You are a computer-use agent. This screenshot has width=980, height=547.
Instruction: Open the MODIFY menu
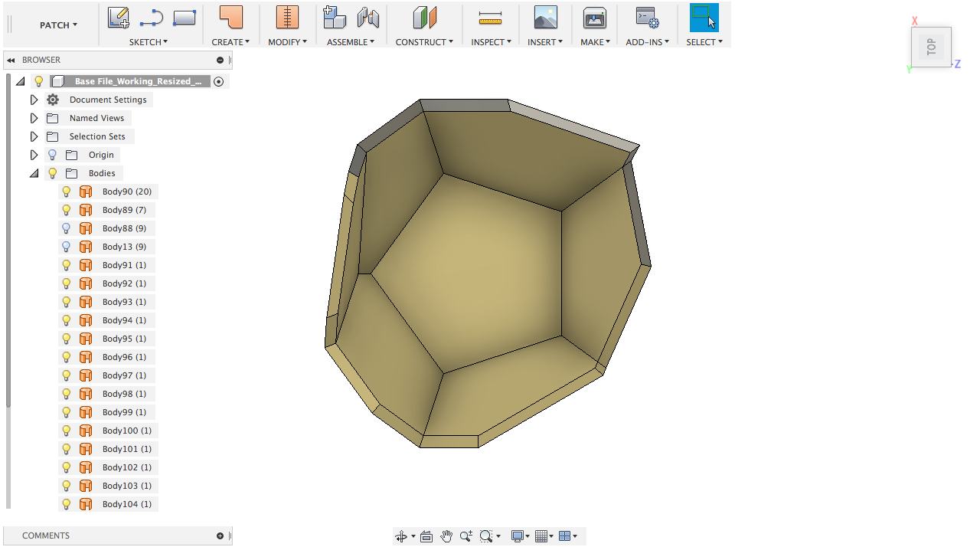[287, 42]
